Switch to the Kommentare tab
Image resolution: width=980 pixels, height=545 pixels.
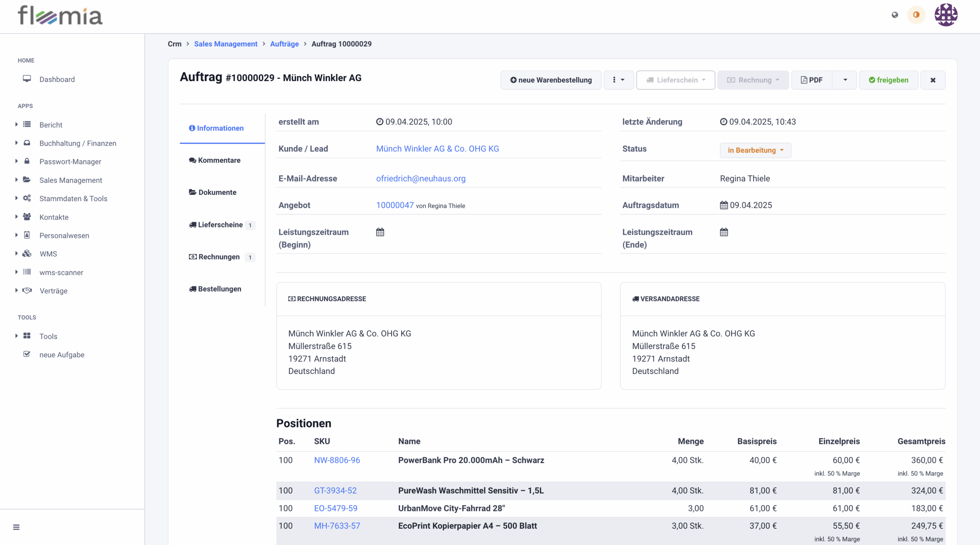pyautogui.click(x=215, y=160)
